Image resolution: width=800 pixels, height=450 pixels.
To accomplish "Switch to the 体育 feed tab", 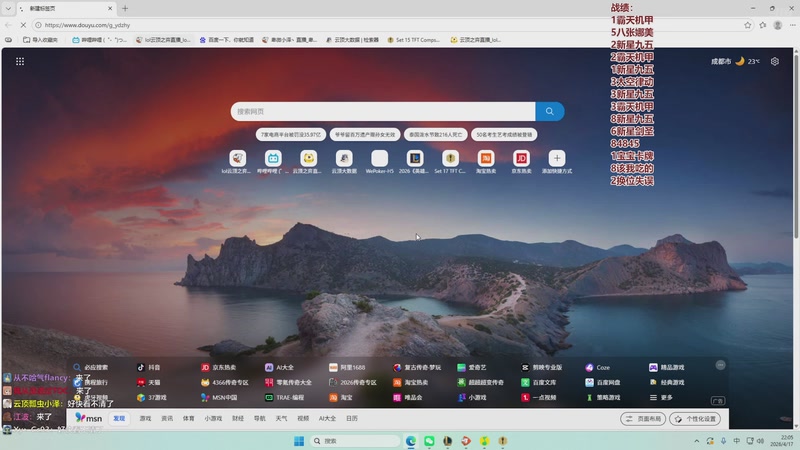I will (189, 418).
